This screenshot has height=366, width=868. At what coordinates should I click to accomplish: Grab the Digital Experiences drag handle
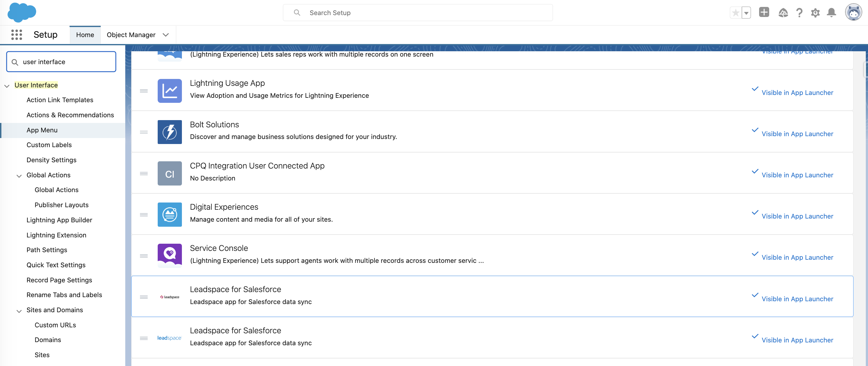pyautogui.click(x=144, y=214)
